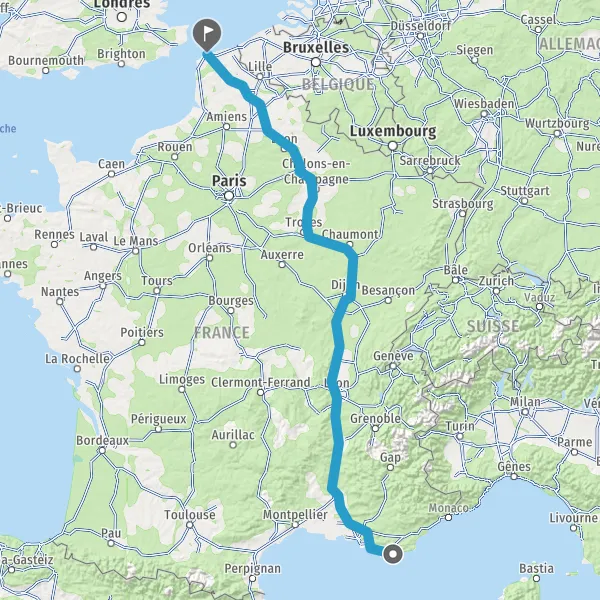Click the Londres city marker
The width and height of the screenshot is (600, 600).
(x=122, y=17)
